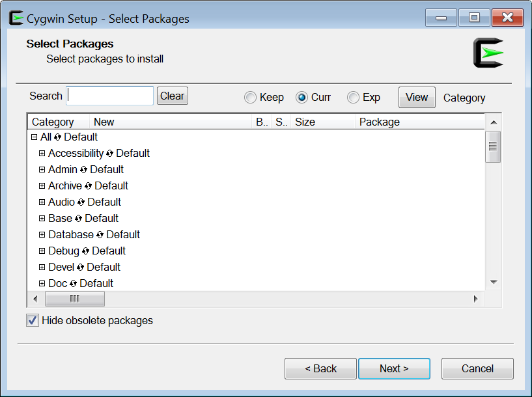Click the cycle icon next to All
The image size is (532, 397).
[x=58, y=137]
